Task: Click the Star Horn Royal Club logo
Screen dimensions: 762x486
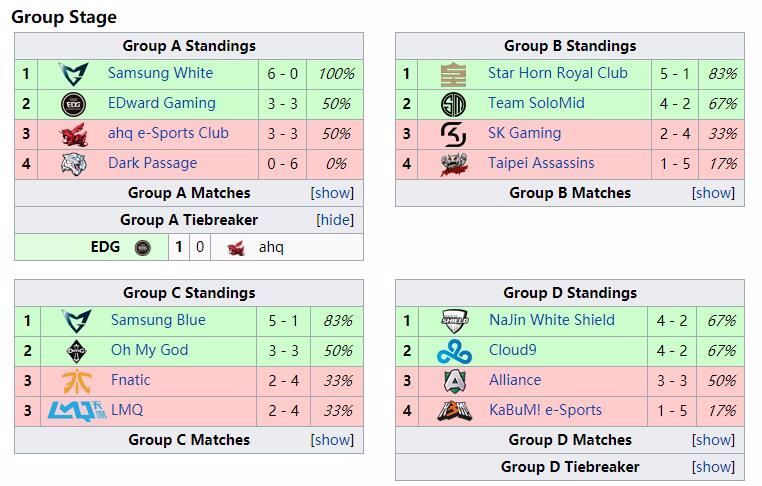Action: [454, 74]
